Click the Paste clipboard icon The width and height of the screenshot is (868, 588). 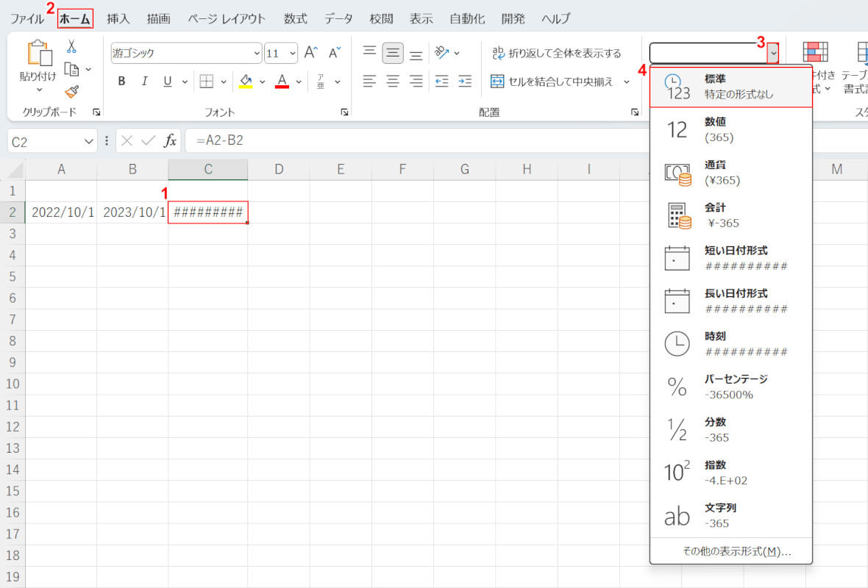tap(37, 54)
